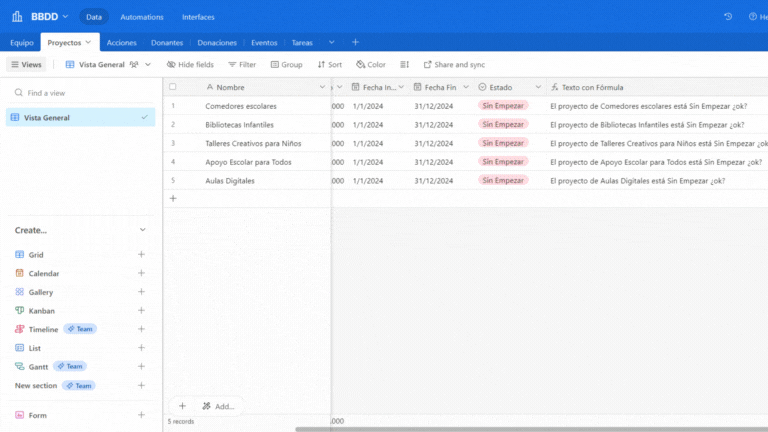Expand the hidden tables list chevron

pos(332,43)
